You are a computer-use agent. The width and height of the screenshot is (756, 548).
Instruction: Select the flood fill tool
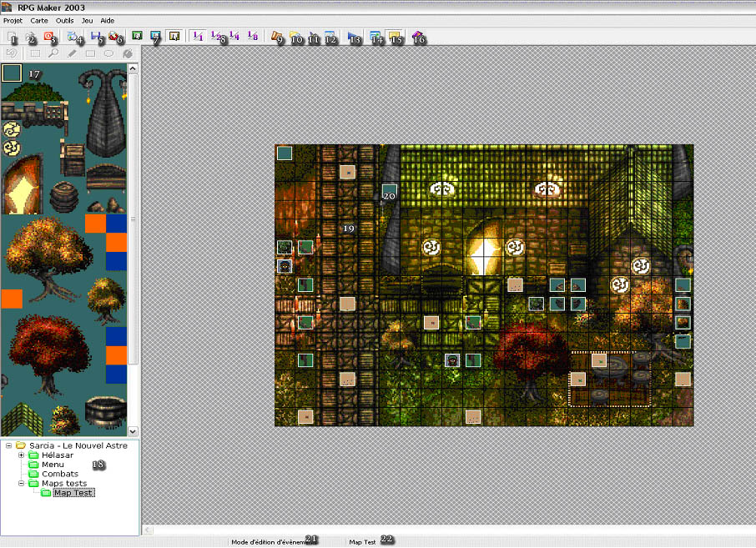click(x=127, y=53)
